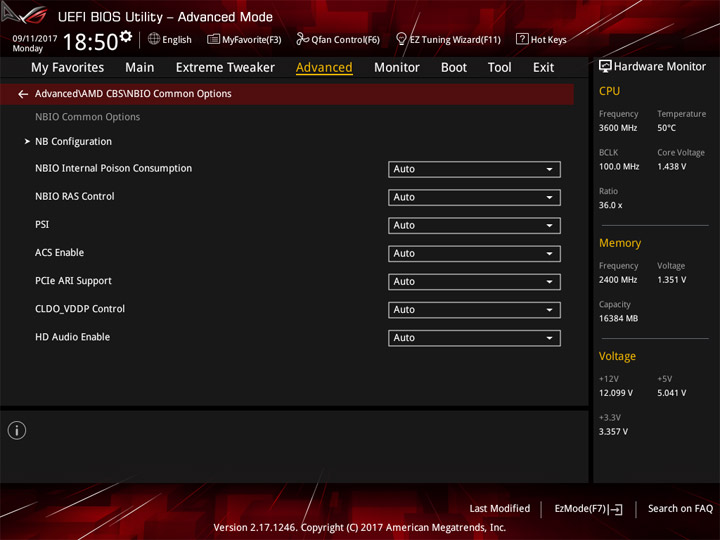Click the MyFavorite list icon
720x540 pixels.
click(x=213, y=39)
